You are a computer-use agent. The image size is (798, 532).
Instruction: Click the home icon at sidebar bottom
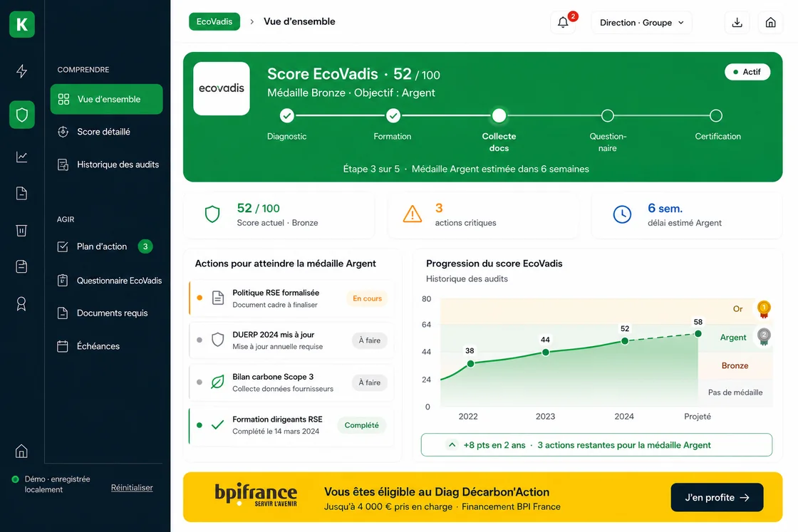(x=21, y=451)
